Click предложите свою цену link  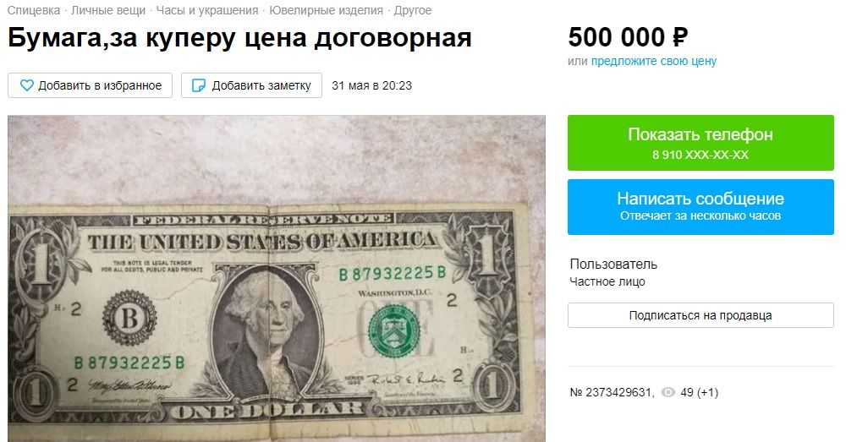(x=654, y=62)
